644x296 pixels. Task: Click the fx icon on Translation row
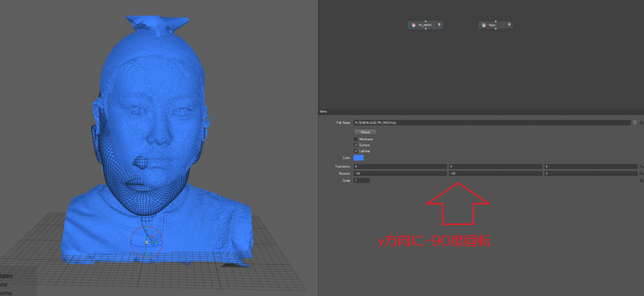click(x=641, y=166)
